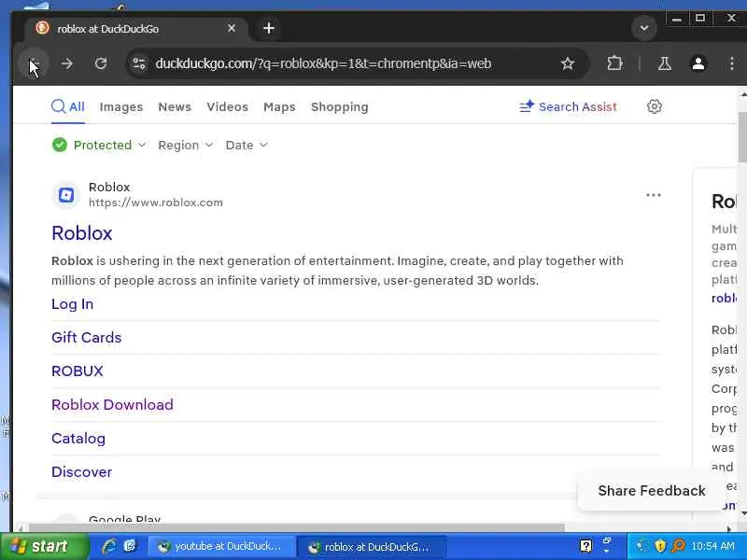Open the Gift Cards sitelink

click(x=86, y=337)
